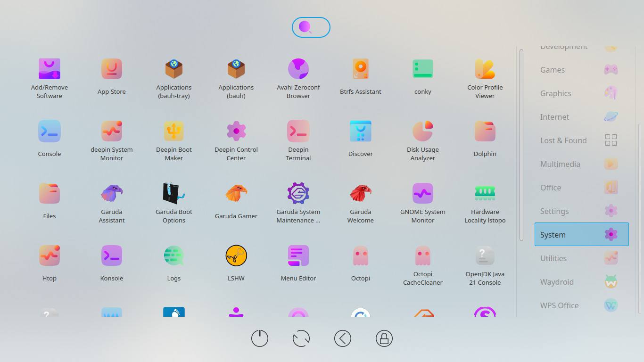Screen dimensions: 644x362
Task: Open Add/Remove Software
Action: pos(50,78)
